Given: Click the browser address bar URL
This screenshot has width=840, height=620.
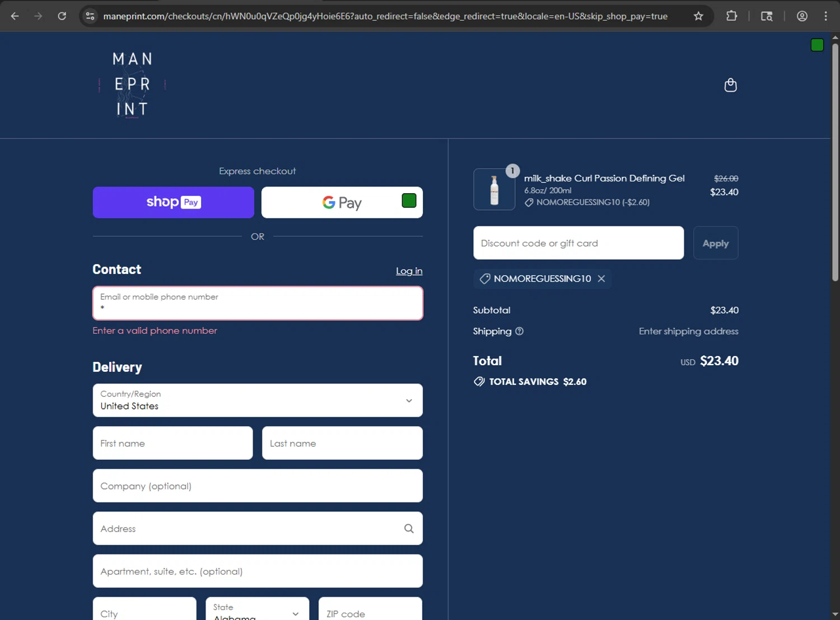Looking at the screenshot, I should coord(385,16).
